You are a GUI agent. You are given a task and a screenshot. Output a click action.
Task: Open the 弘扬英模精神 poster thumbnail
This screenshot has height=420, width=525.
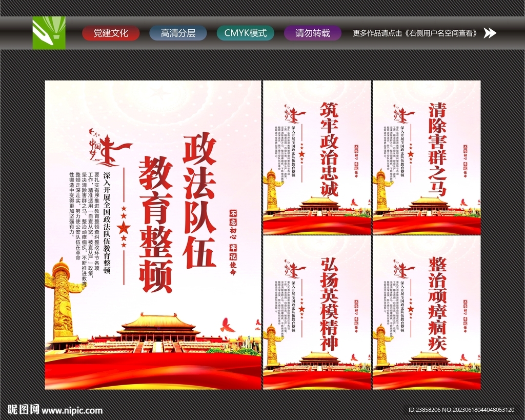317,312
